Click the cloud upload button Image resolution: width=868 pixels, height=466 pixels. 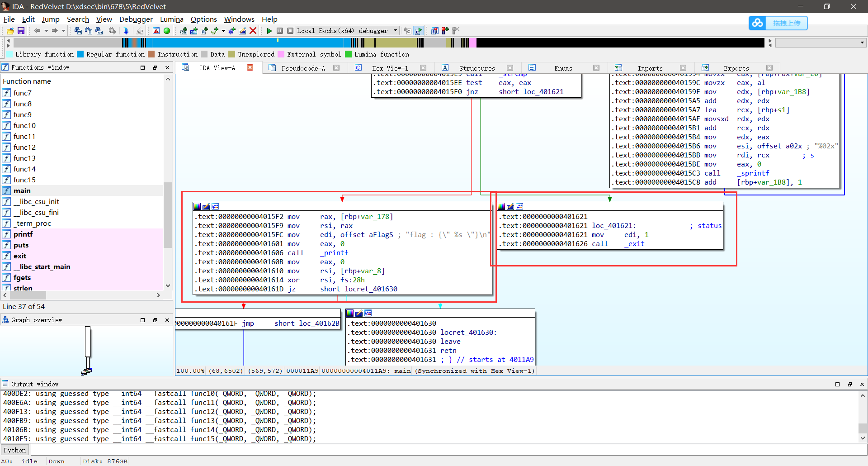coord(778,23)
